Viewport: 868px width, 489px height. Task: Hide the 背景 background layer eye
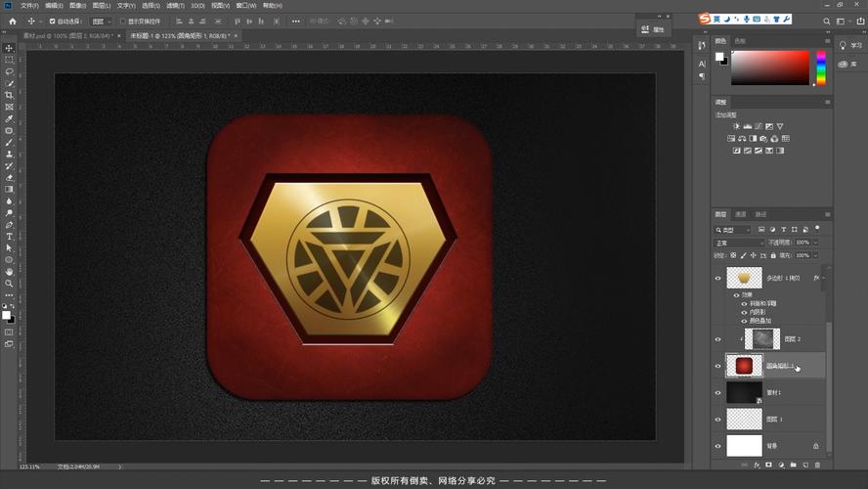(x=718, y=446)
